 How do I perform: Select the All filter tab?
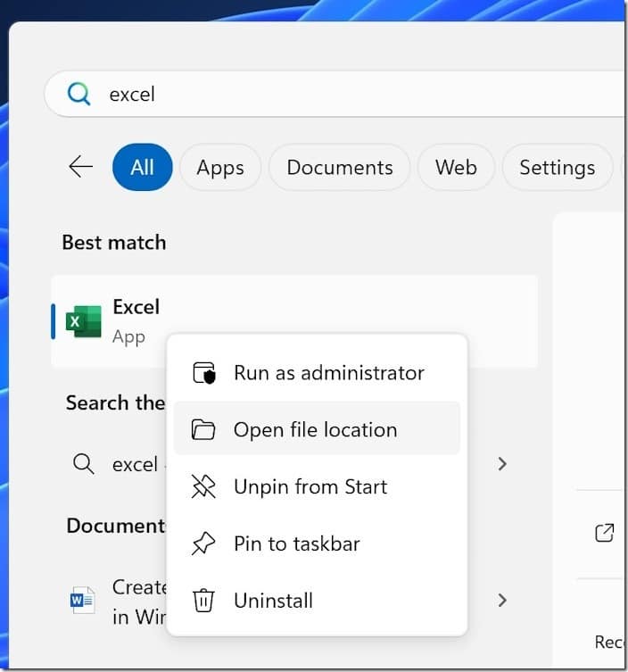pos(143,167)
